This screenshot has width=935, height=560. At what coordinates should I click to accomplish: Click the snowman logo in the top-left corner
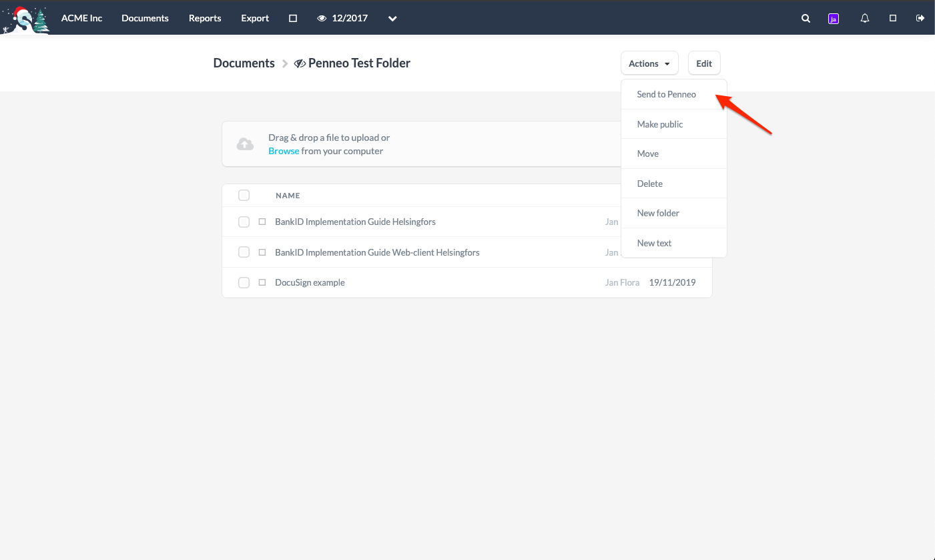25,19
